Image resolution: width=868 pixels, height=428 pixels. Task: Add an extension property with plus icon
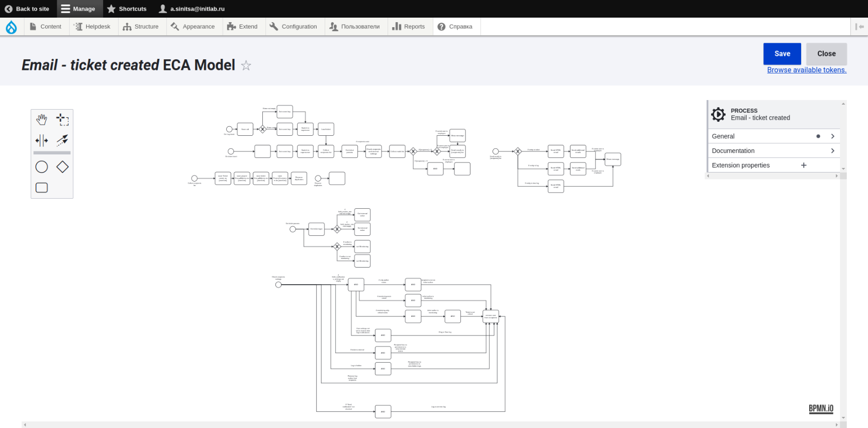coord(804,165)
